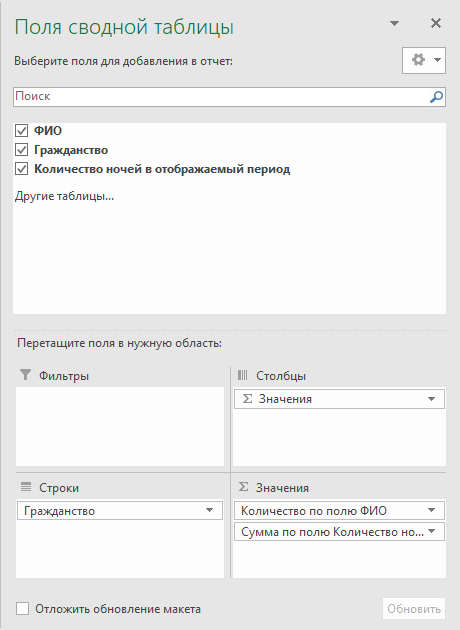Select the Гражданство field name in list
The width and height of the screenshot is (460, 630).
[x=71, y=150]
